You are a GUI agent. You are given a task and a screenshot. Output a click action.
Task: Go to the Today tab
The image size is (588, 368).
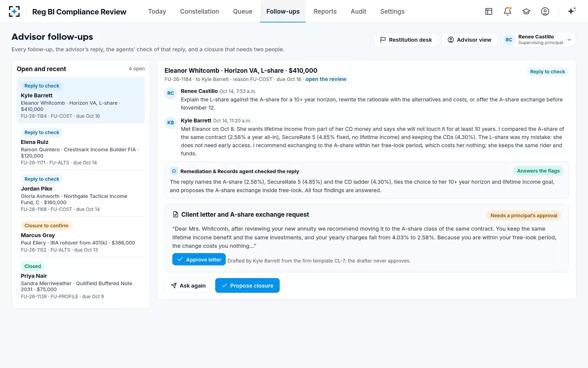coord(157,11)
